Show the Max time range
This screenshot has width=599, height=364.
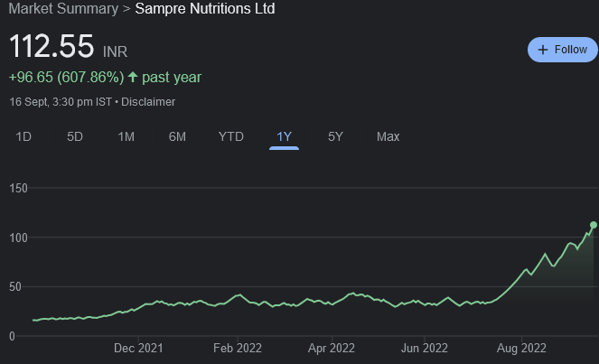[x=388, y=136]
